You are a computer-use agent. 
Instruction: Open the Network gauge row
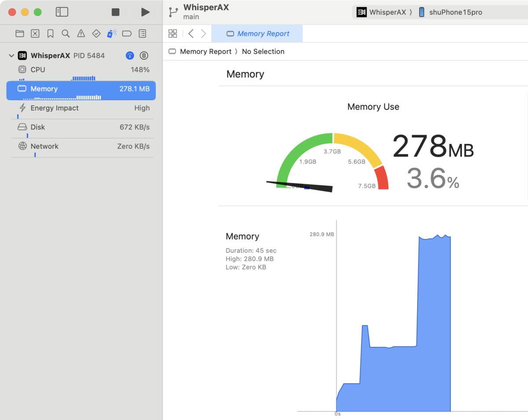pyautogui.click(x=81, y=148)
